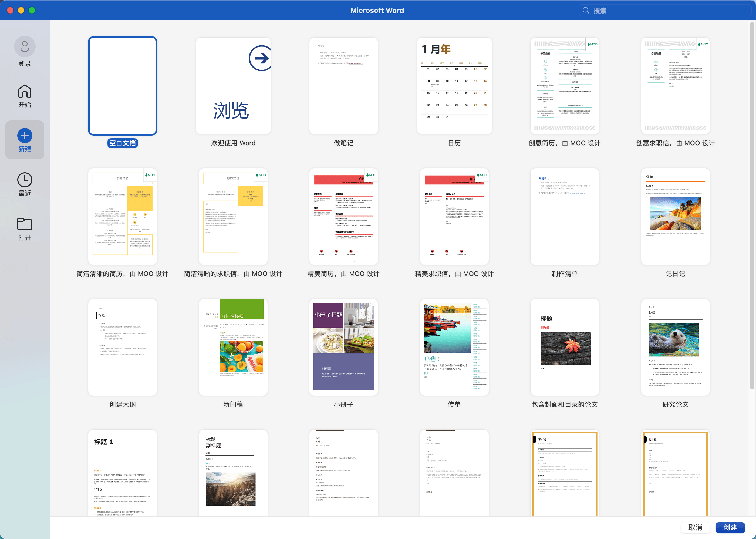756x539 pixels.
Task: Choose the 日历 calendar template
Action: coord(454,86)
